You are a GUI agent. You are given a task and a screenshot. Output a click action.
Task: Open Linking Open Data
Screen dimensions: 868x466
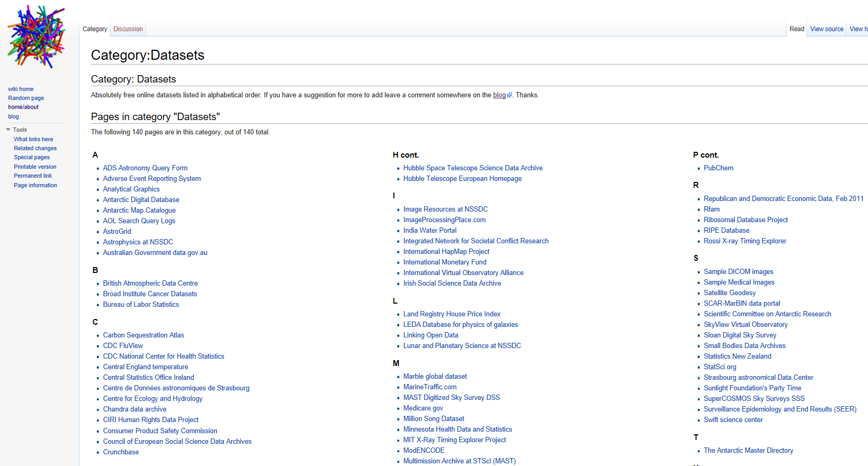(x=431, y=335)
